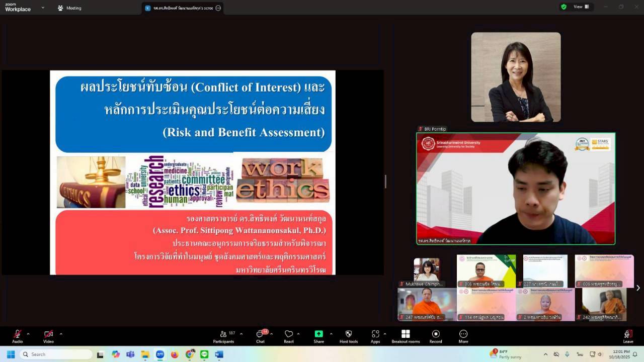Open the screen share options ellipsis menu

pyautogui.click(x=218, y=8)
